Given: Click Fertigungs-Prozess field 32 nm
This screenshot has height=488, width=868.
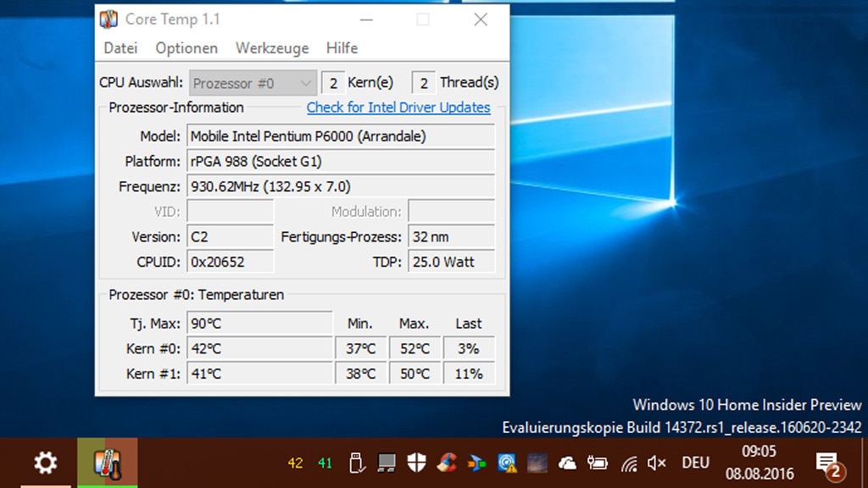Looking at the screenshot, I should pyautogui.click(x=451, y=237).
